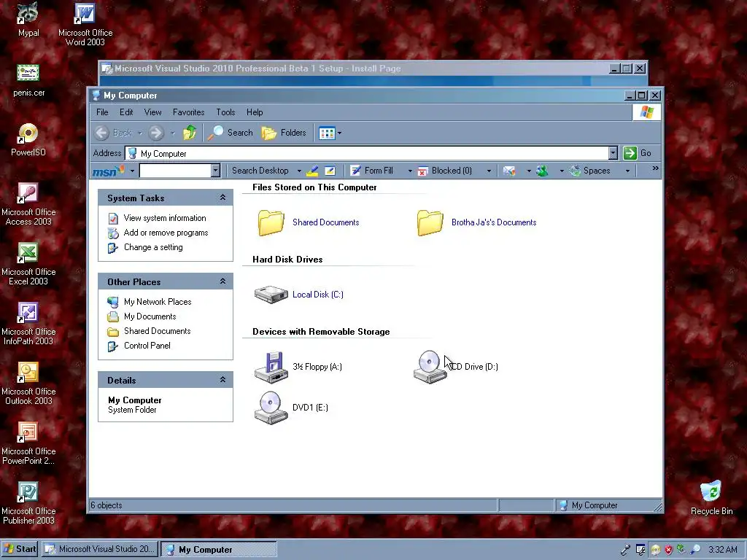Click inside the MSN search text box
Viewport: 747px width, 560px height.
point(175,171)
